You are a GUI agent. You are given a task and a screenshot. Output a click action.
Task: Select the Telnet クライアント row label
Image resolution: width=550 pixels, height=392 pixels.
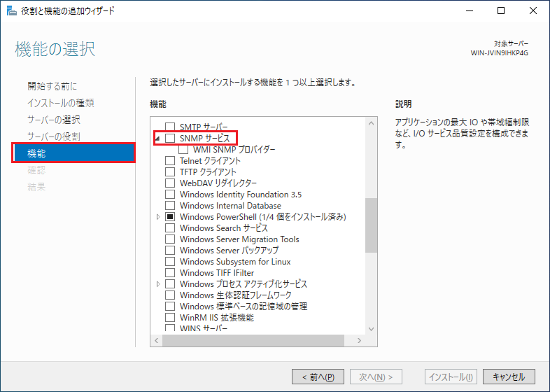coord(210,160)
